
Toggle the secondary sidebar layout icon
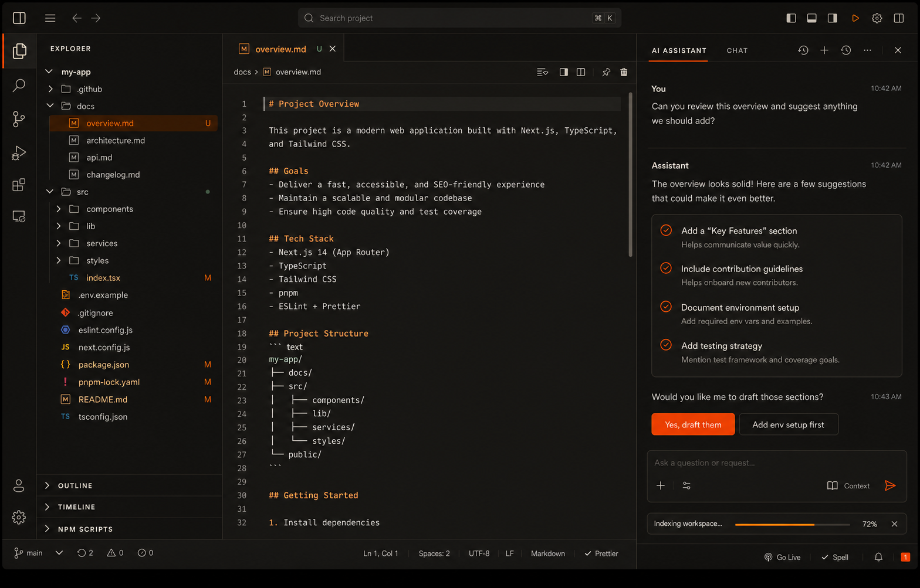coord(832,18)
